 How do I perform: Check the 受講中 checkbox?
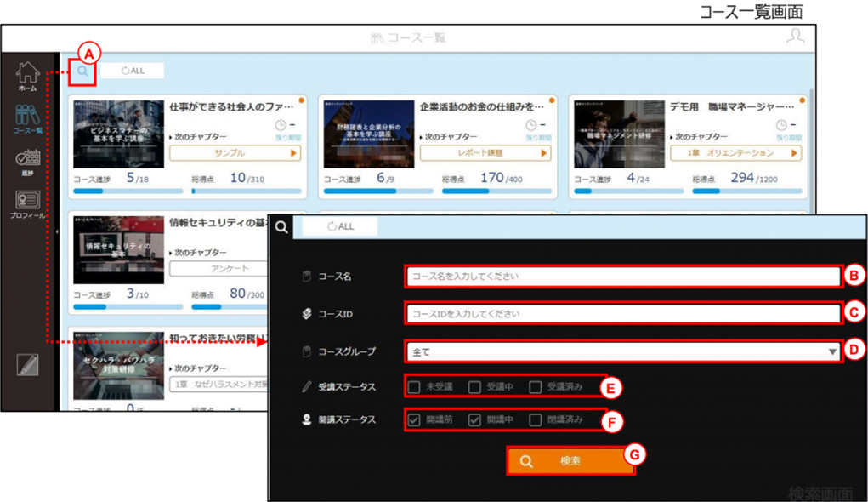474,387
